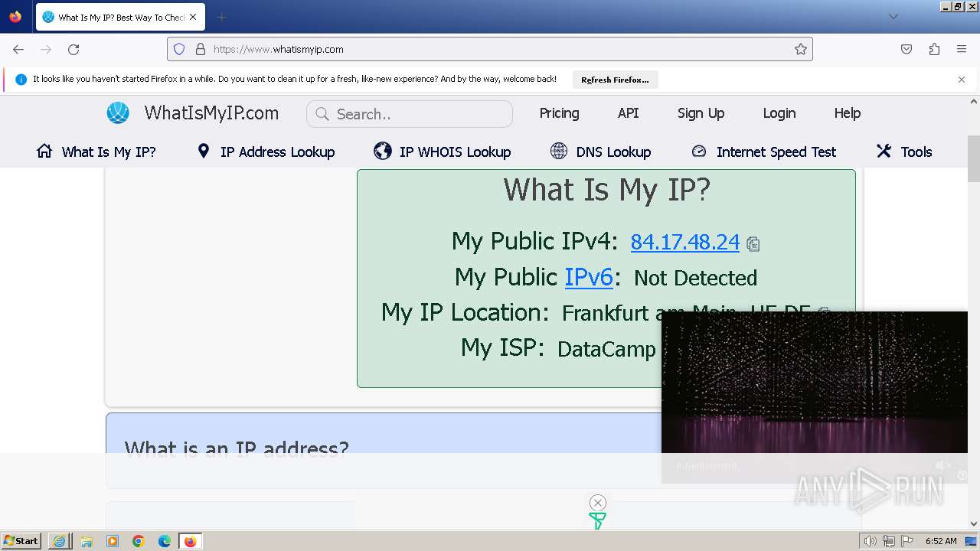The height and width of the screenshot is (551, 980).
Task: Open a new browser tab
Action: (x=221, y=17)
